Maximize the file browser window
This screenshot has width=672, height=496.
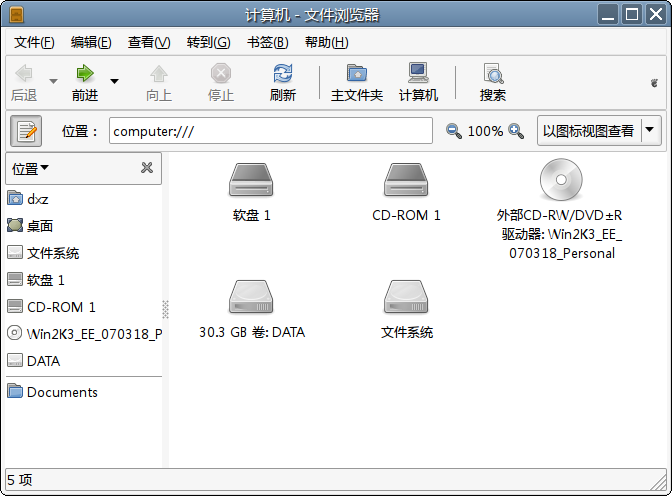(632, 15)
